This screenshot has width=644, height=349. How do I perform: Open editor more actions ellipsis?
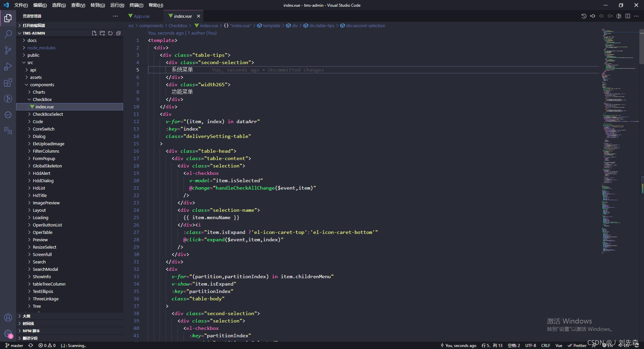coord(636,16)
